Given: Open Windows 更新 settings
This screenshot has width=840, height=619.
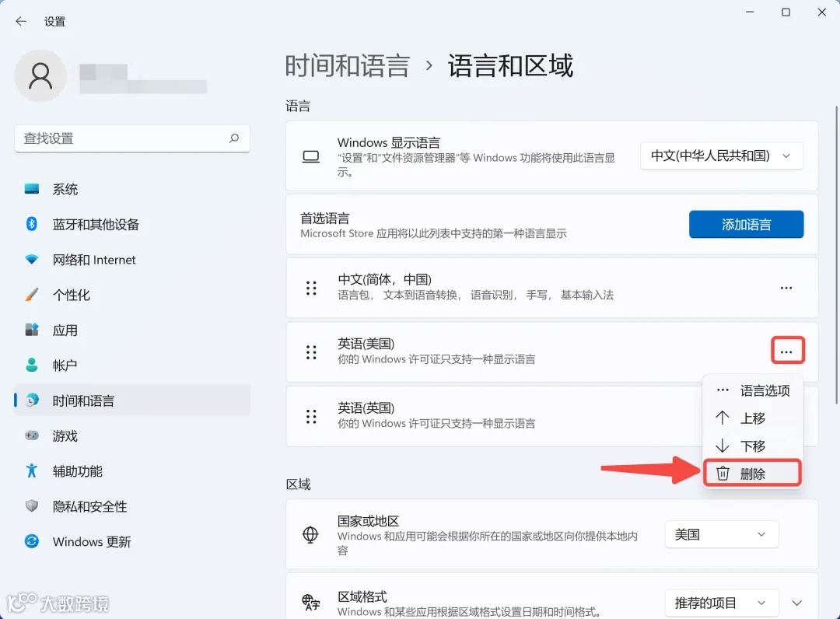Looking at the screenshot, I should (132, 541).
